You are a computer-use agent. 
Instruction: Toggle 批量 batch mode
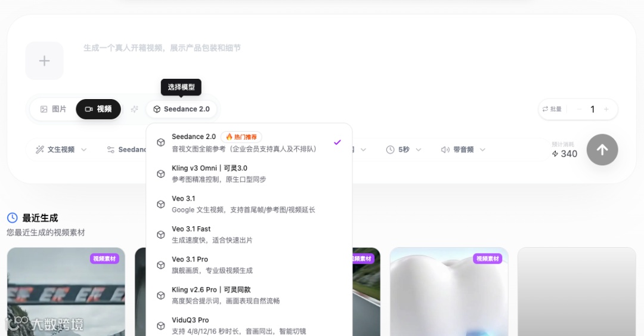pos(552,109)
